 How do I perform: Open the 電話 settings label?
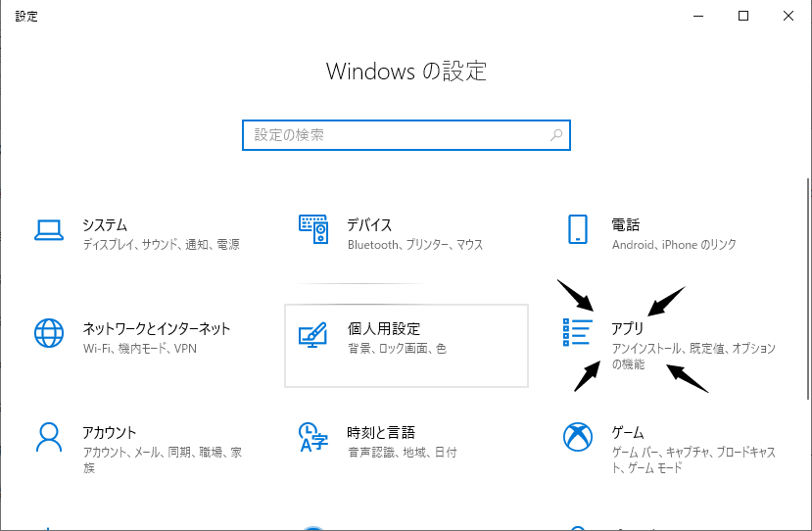(x=626, y=225)
